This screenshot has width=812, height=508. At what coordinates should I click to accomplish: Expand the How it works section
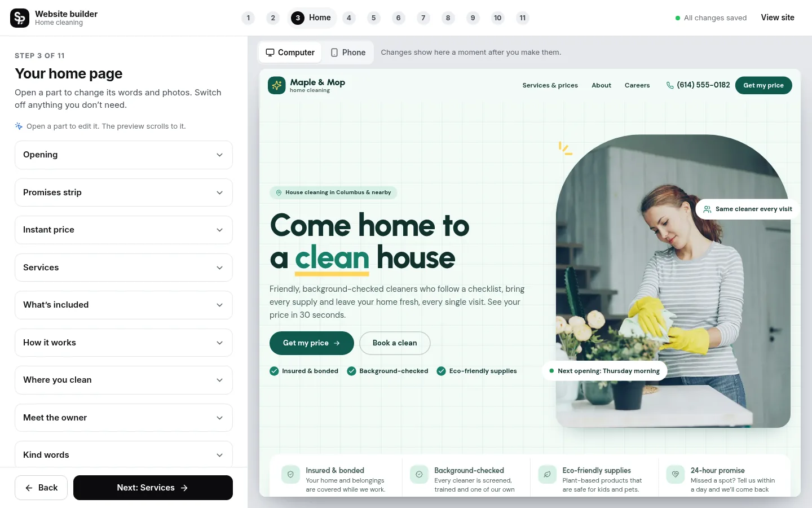123,343
